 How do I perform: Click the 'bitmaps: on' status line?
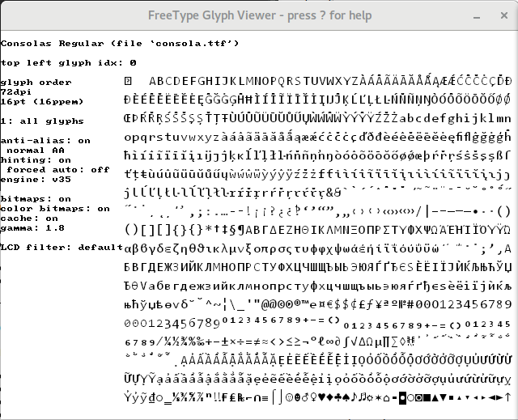[36, 199]
